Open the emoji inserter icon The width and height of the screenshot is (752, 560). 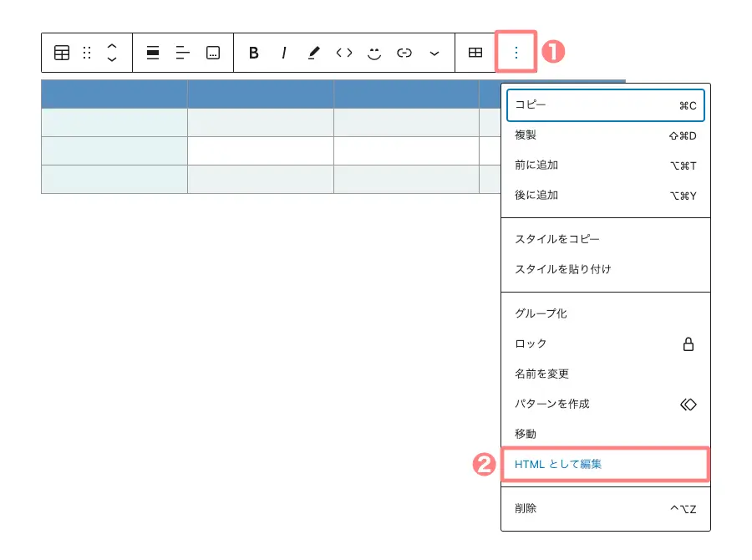[x=373, y=53]
